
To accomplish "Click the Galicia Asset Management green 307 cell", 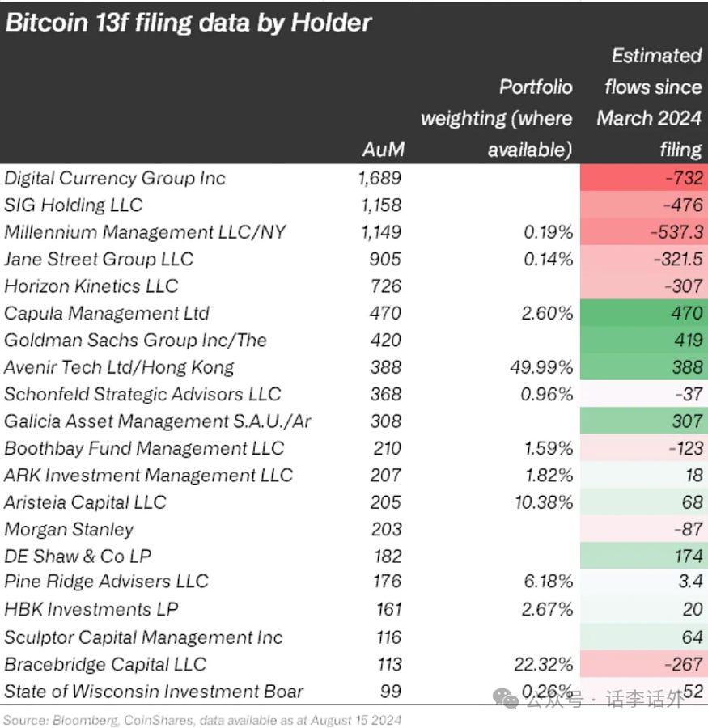I will click(x=643, y=421).
